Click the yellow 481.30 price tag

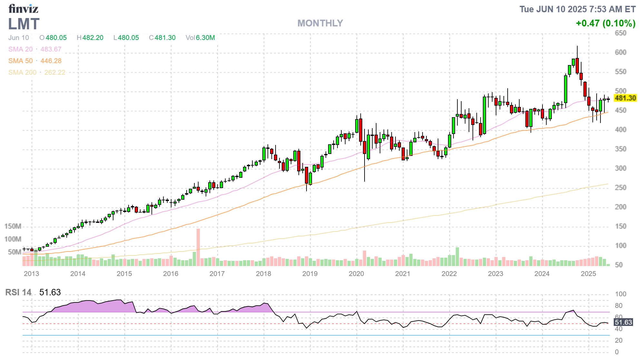click(x=625, y=98)
